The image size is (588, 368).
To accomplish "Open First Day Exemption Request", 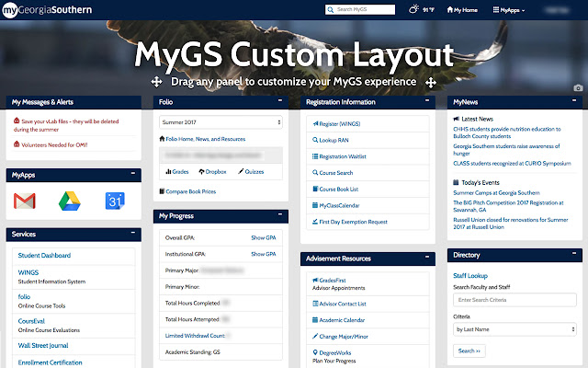I will [350, 222].
